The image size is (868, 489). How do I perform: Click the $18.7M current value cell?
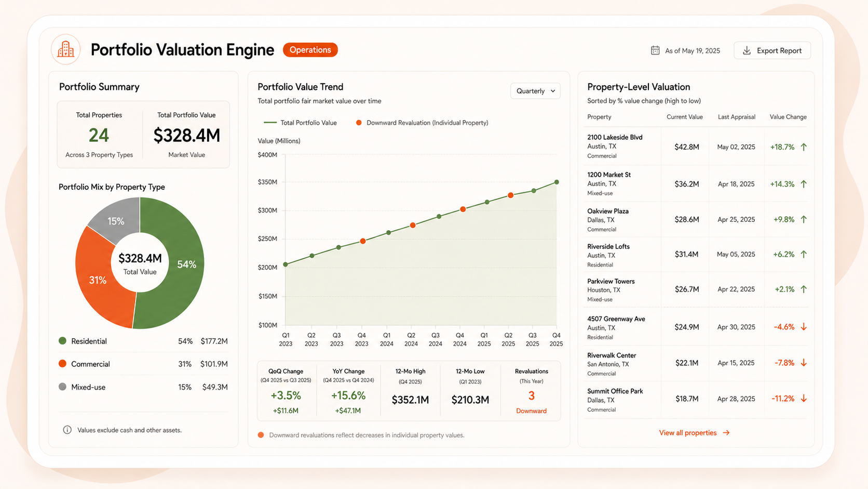(687, 399)
